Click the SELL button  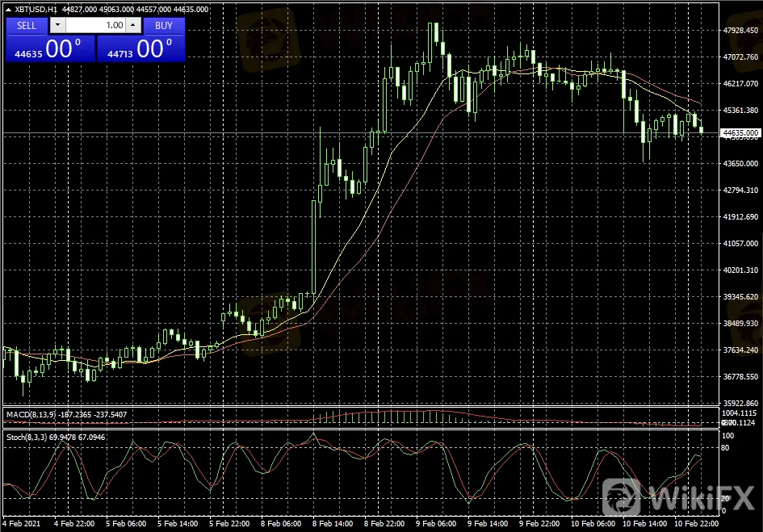[x=27, y=25]
